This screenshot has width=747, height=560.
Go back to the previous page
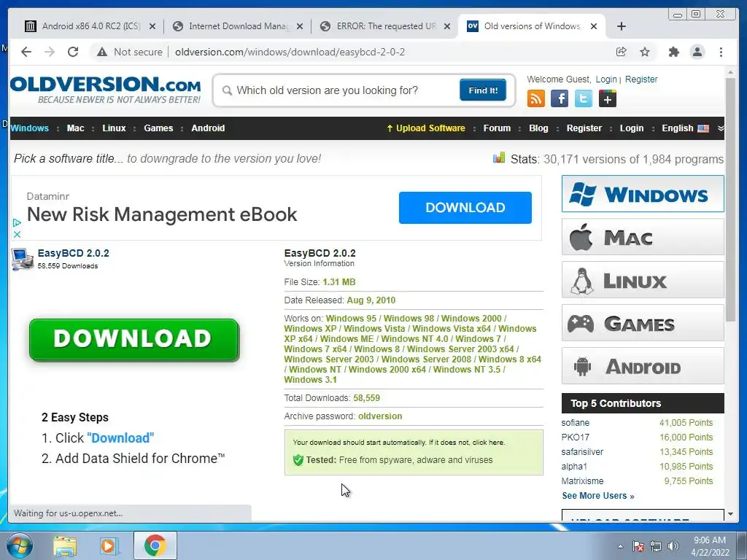click(26, 52)
